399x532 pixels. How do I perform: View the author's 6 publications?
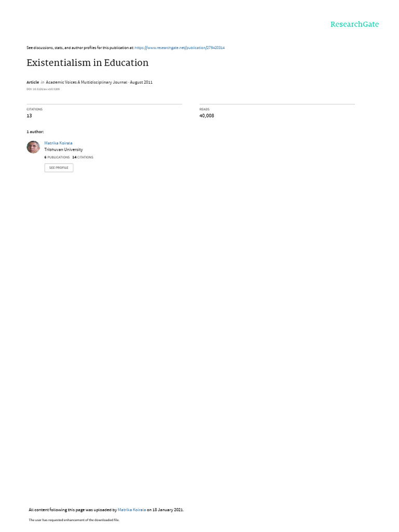57,157
